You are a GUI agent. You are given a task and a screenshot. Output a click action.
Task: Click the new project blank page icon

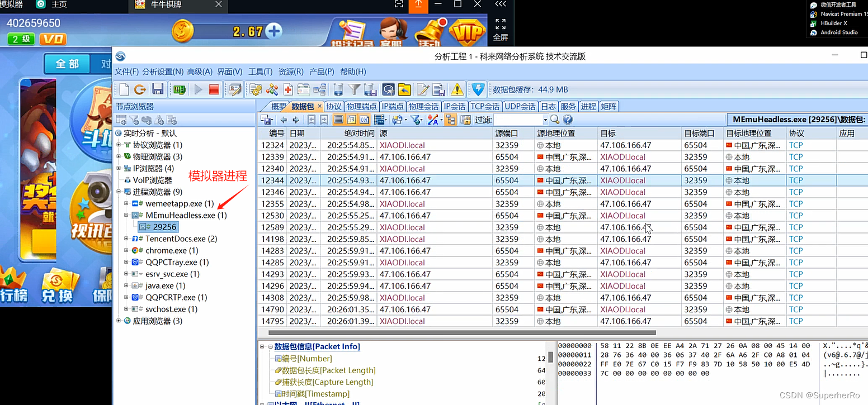[124, 89]
